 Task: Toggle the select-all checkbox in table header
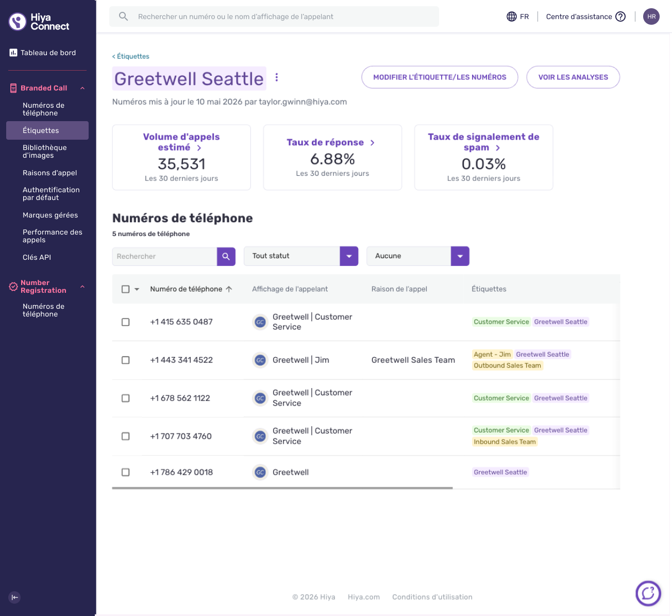click(x=125, y=289)
